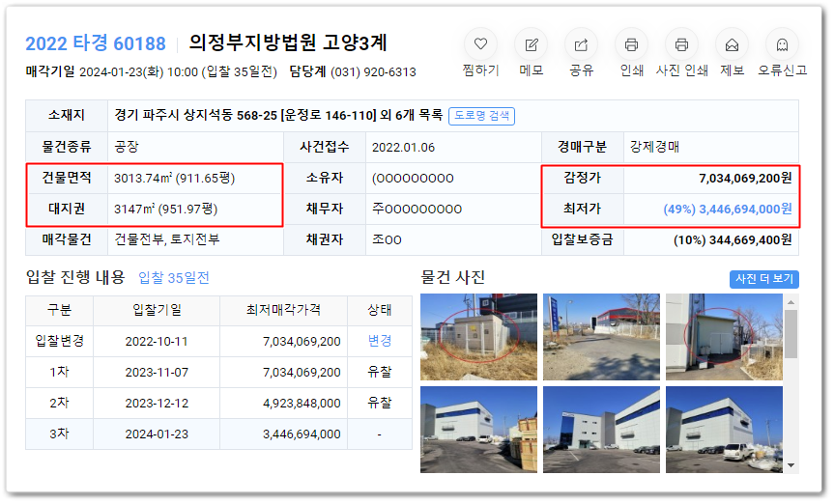Select the 2차 row date 2023-12-12

(x=157, y=403)
